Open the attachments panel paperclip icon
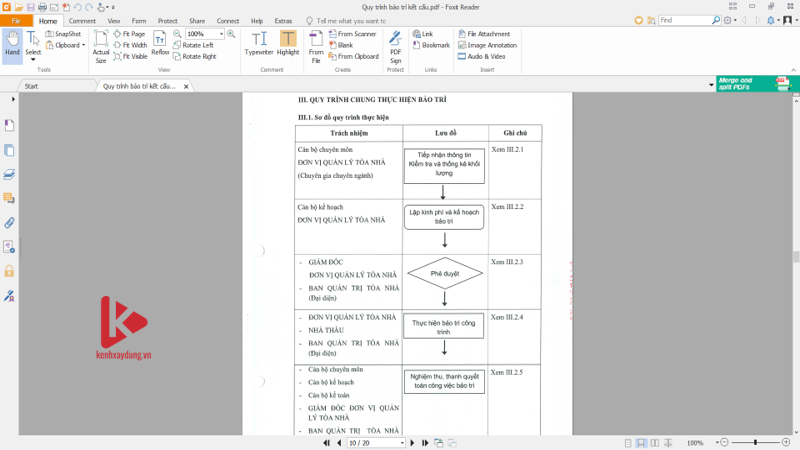Viewport: 800px width, 450px height. coord(10,222)
